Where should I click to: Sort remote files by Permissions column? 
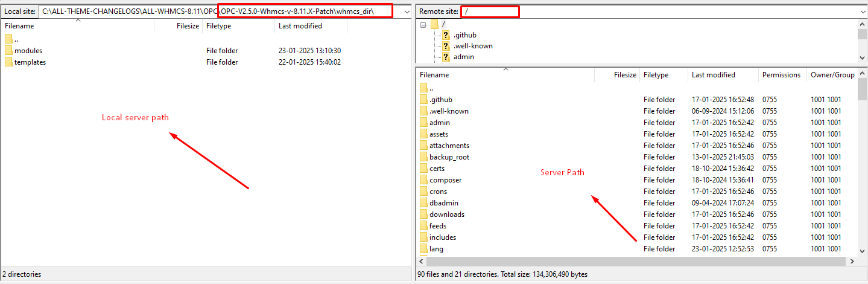tap(781, 75)
